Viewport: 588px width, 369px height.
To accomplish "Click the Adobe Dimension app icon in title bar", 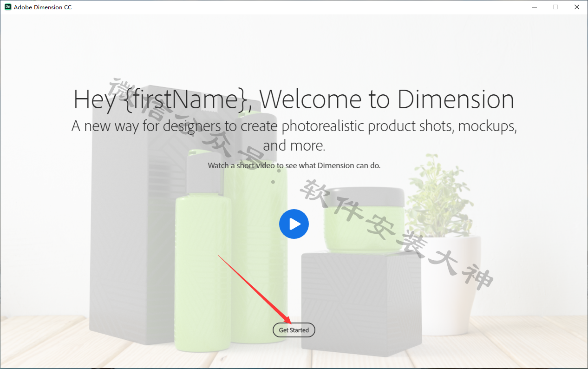I will point(7,7).
